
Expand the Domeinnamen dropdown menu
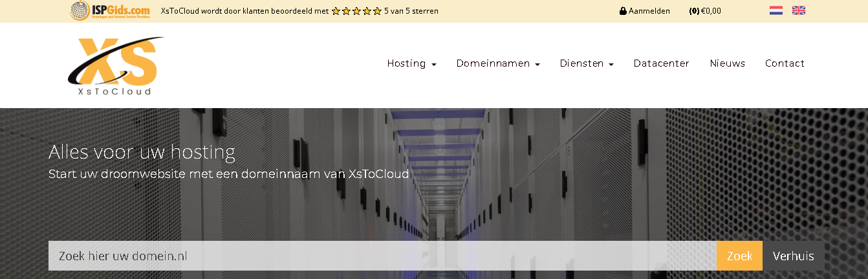tap(498, 63)
